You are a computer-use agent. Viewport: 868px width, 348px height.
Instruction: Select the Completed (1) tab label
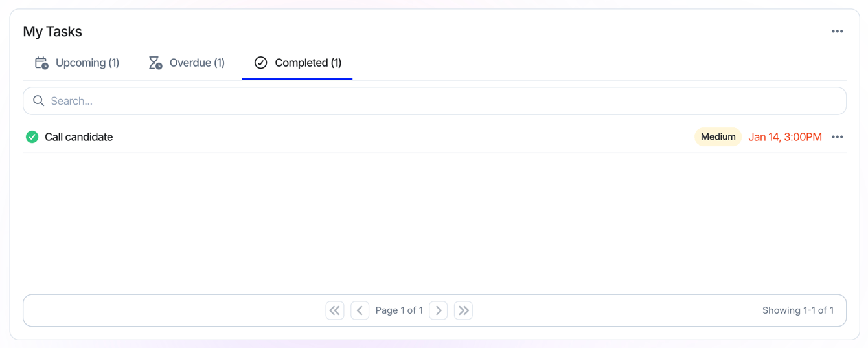coord(308,63)
